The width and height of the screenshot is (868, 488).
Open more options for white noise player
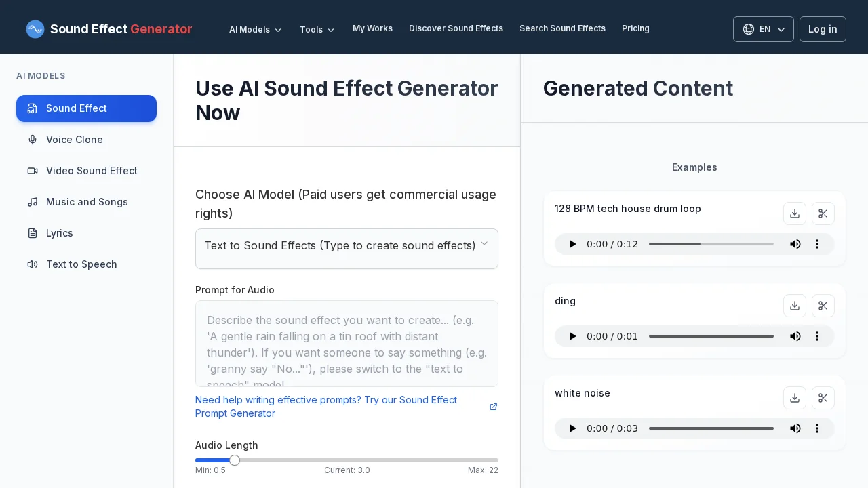pyautogui.click(x=817, y=428)
